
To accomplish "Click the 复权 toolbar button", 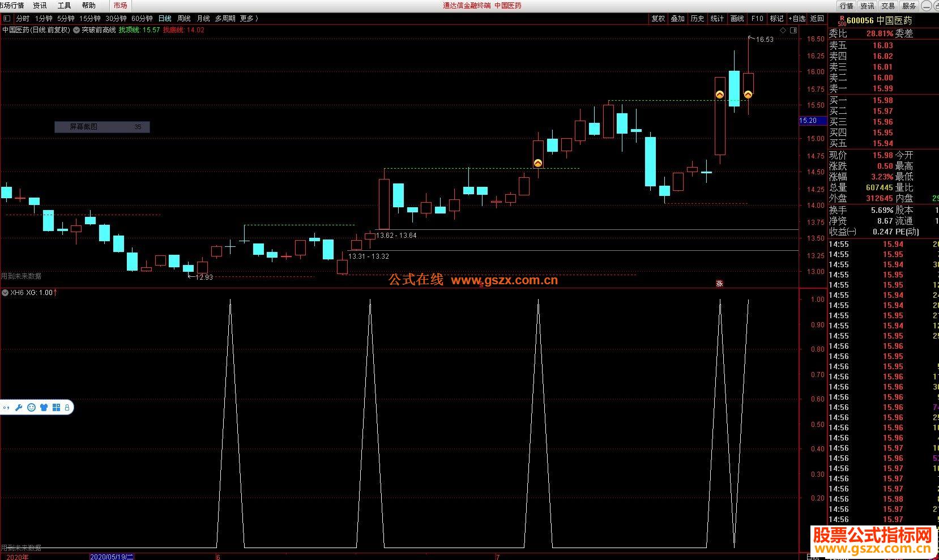I will tap(658, 19).
